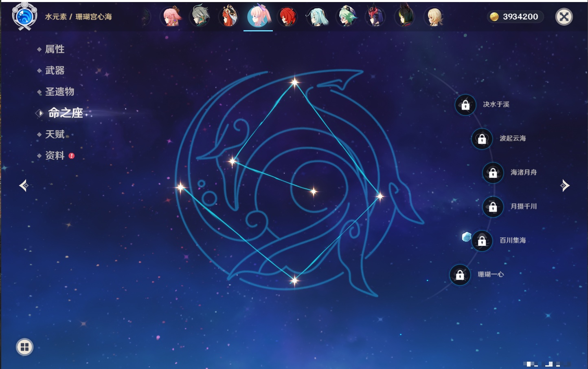Click the 月摄千川 label
Screen dimensions: 588x369
(524, 206)
